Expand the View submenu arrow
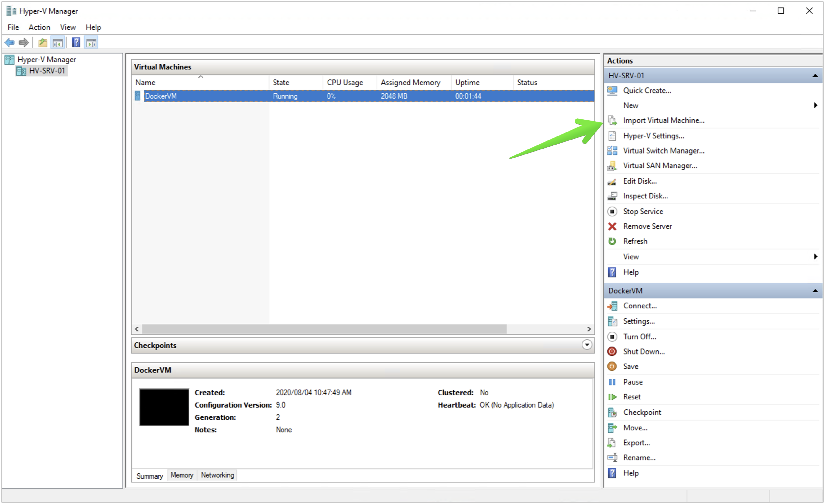This screenshot has height=504, width=825. pos(816,256)
